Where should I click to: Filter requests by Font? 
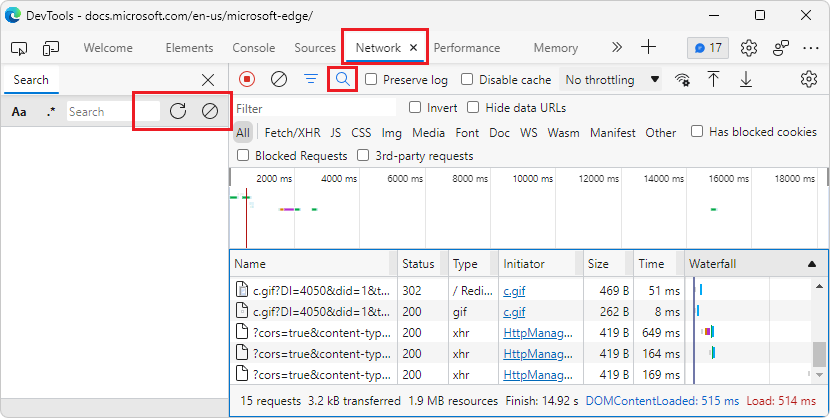pyautogui.click(x=467, y=133)
